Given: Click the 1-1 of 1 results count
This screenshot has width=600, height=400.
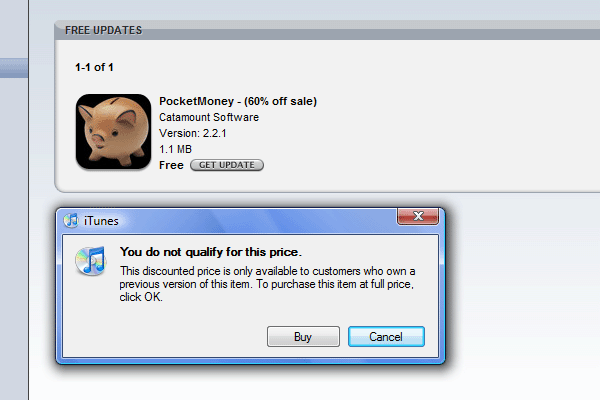Looking at the screenshot, I should pos(94,67).
